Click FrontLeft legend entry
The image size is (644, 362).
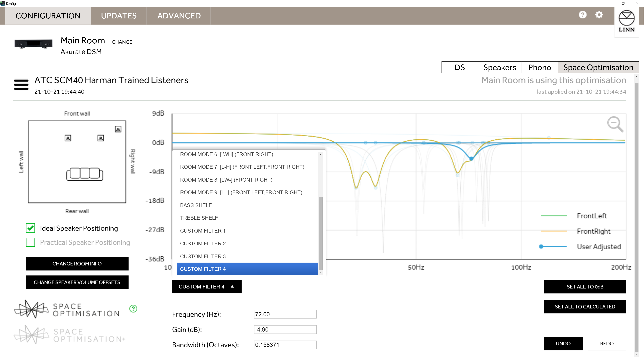click(574, 216)
